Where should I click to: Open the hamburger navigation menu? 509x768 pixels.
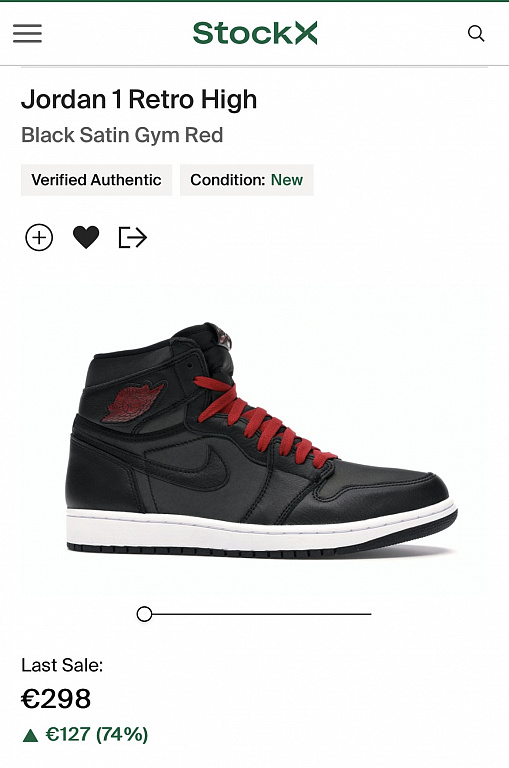coord(27,33)
